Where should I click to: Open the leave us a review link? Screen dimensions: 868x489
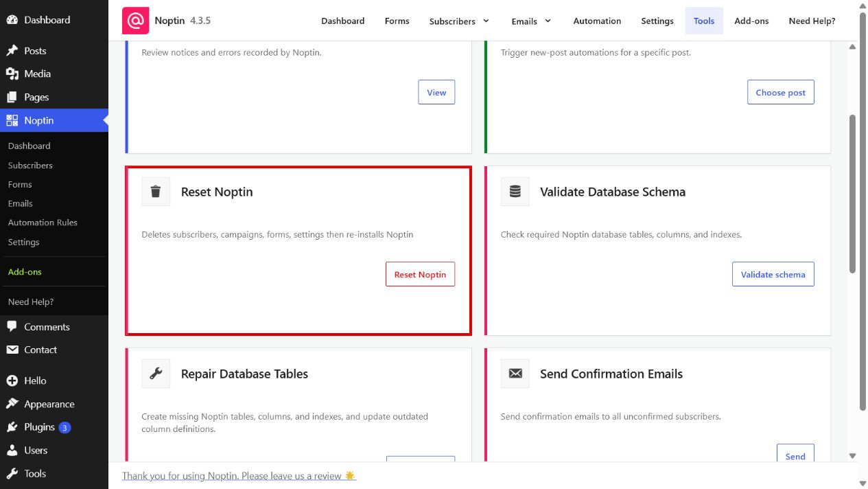[x=239, y=475]
